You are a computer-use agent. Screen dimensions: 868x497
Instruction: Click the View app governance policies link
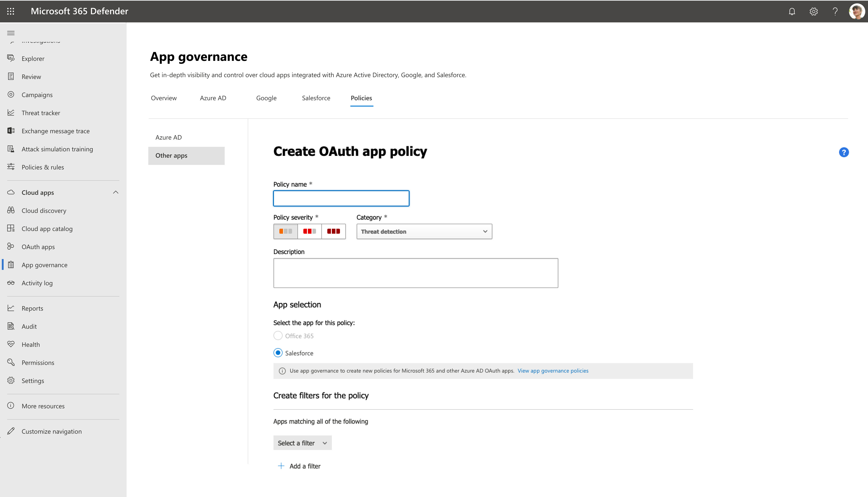click(x=553, y=371)
